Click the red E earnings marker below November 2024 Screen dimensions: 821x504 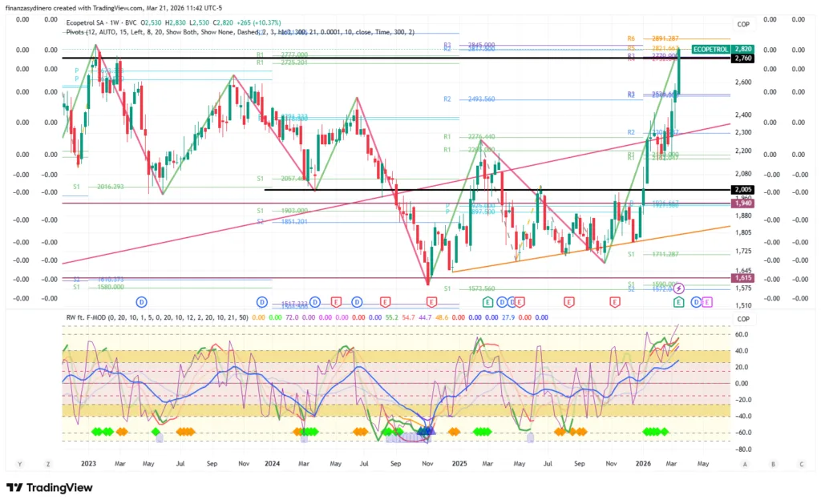pos(431,301)
